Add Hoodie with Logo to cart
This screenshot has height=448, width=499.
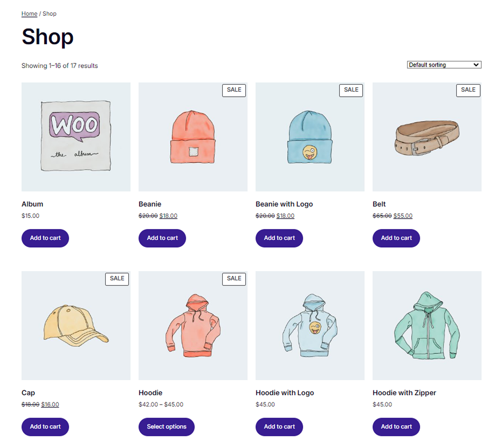pos(279,427)
